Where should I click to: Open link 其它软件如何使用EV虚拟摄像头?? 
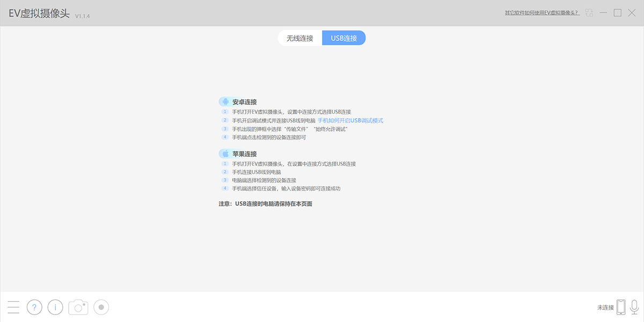tap(542, 13)
